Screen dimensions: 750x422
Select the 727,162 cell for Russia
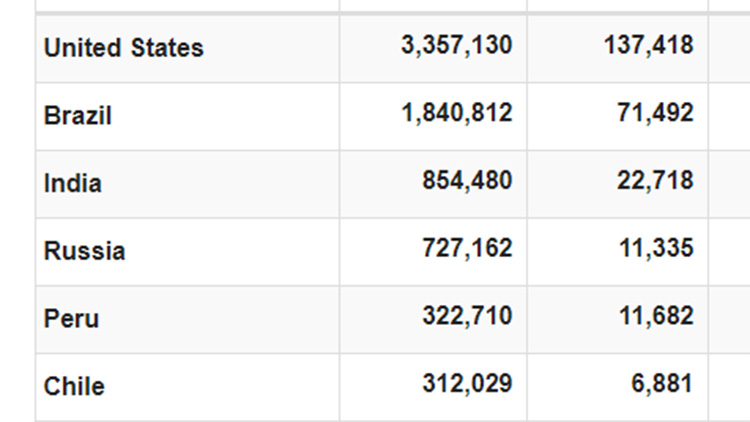pos(468,249)
